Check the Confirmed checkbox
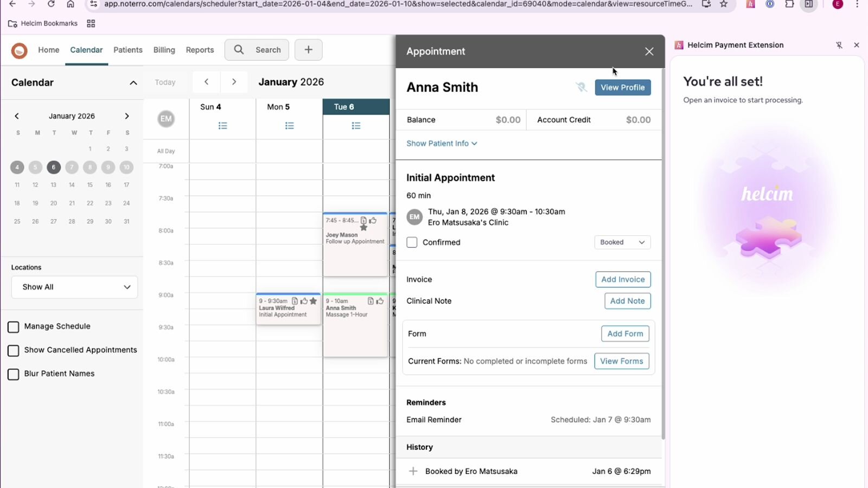 [412, 242]
